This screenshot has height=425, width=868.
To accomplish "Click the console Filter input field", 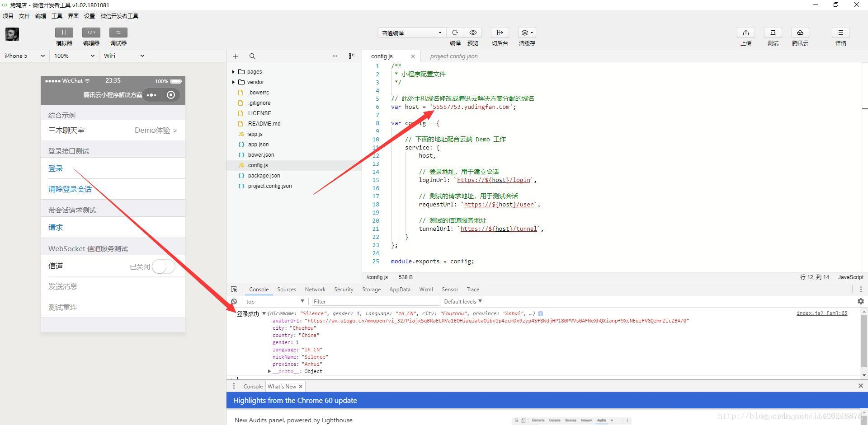I will coord(376,301).
